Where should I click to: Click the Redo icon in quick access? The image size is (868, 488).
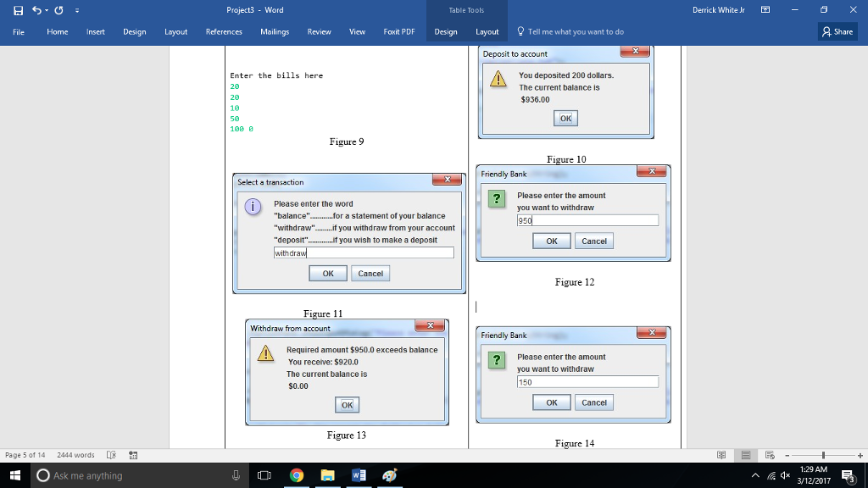(x=59, y=10)
